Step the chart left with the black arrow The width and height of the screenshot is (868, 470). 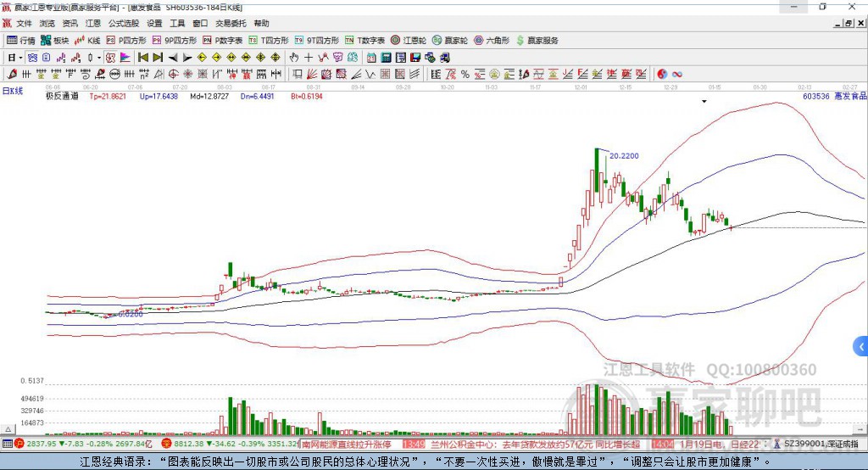173,58
